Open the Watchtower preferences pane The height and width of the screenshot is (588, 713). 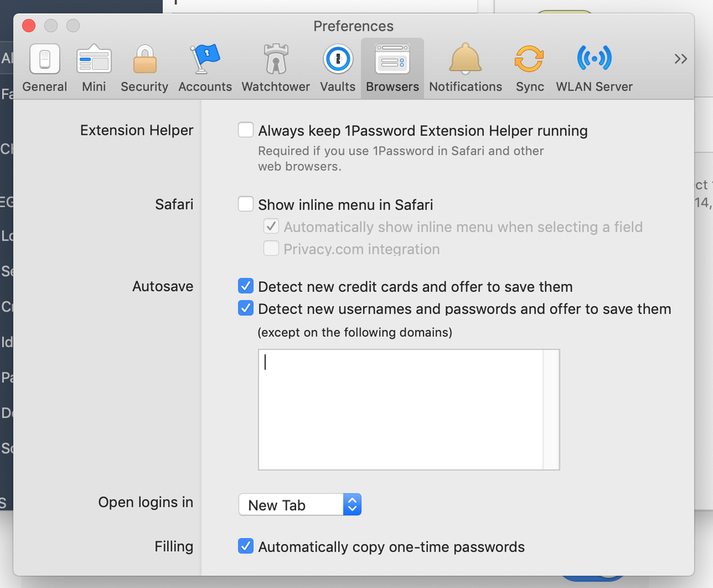(275, 69)
